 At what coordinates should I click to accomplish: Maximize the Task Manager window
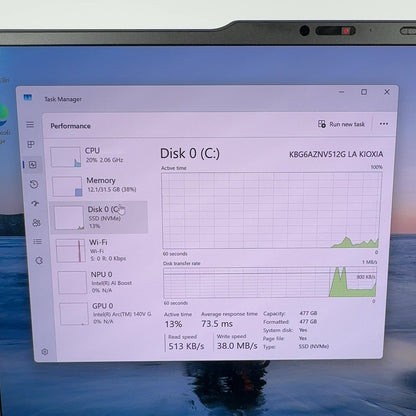[364, 92]
